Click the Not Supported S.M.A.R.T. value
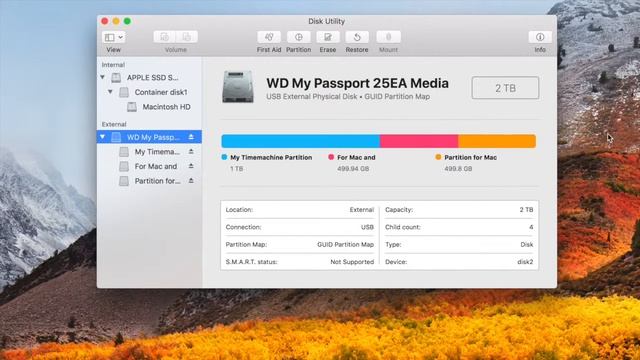 [x=352, y=262]
